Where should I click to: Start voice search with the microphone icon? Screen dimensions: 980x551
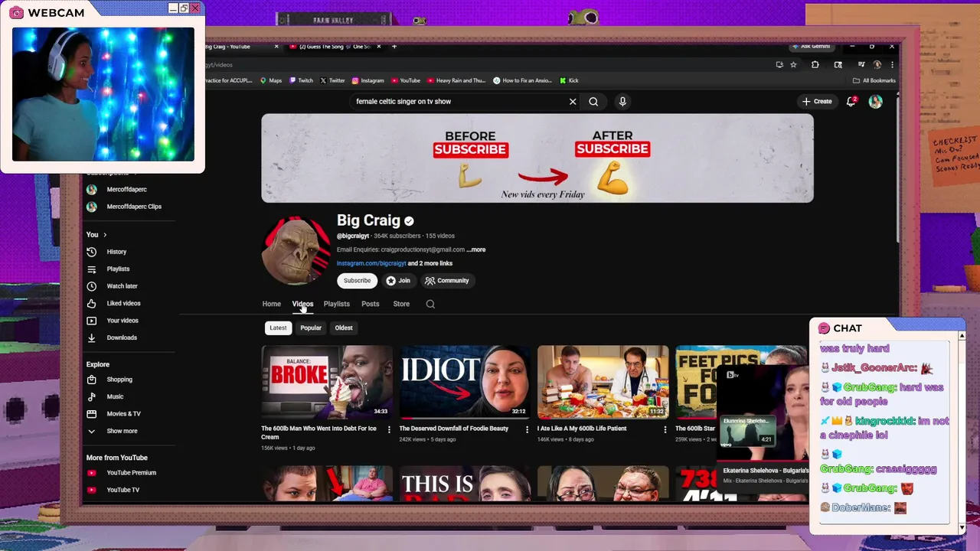pos(622,101)
